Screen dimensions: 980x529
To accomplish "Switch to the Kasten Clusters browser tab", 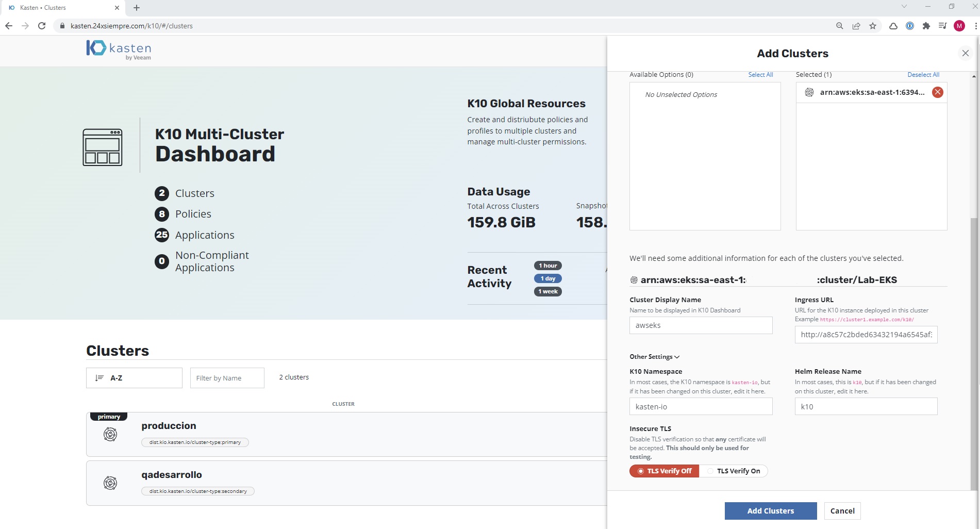I will coord(62,8).
